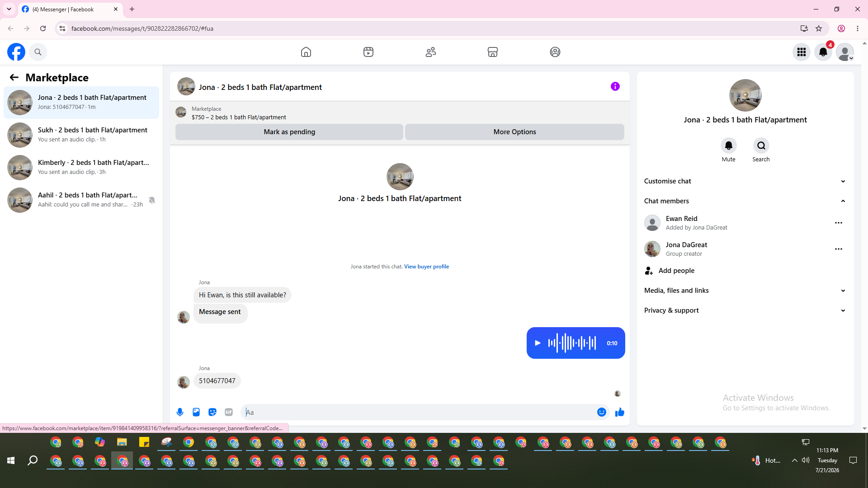The image size is (868, 488).
Task: Open the Marketplace storefront icon
Action: (x=493, y=52)
